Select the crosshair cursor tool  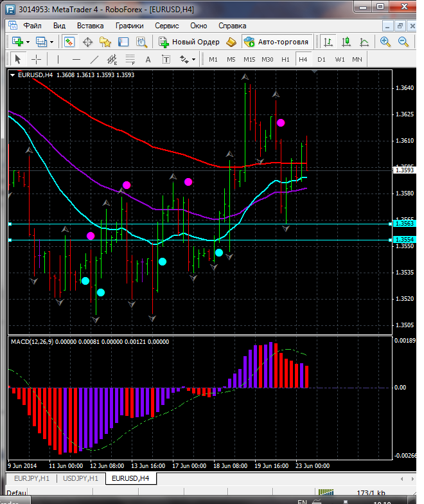[x=37, y=59]
